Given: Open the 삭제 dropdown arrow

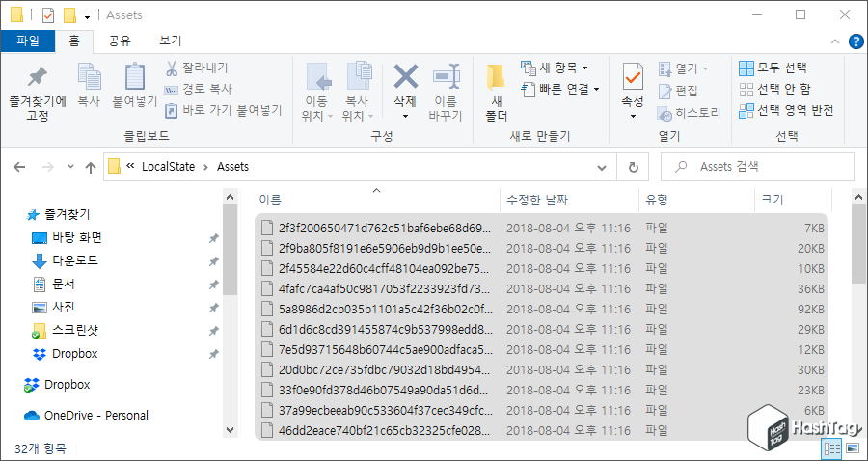Looking at the screenshot, I should tap(405, 117).
